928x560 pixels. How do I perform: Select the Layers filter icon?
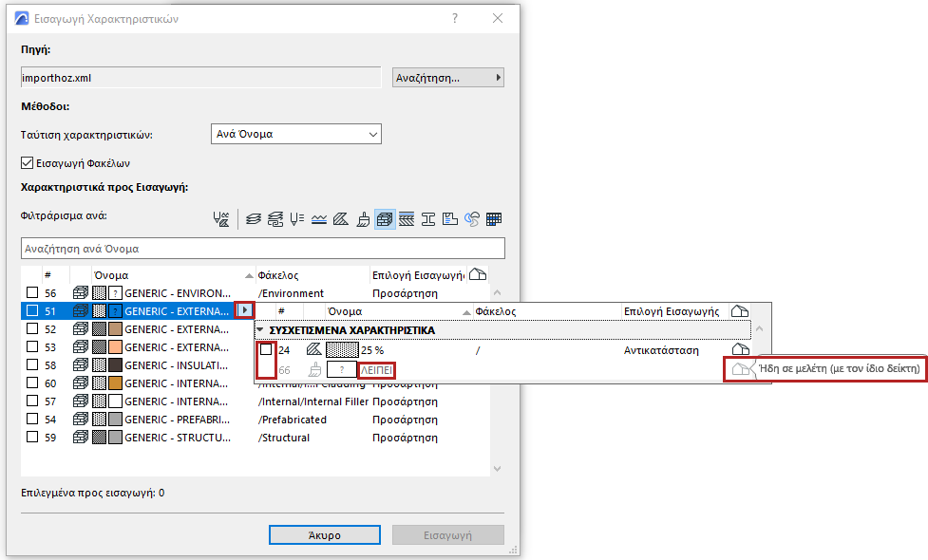tap(255, 218)
